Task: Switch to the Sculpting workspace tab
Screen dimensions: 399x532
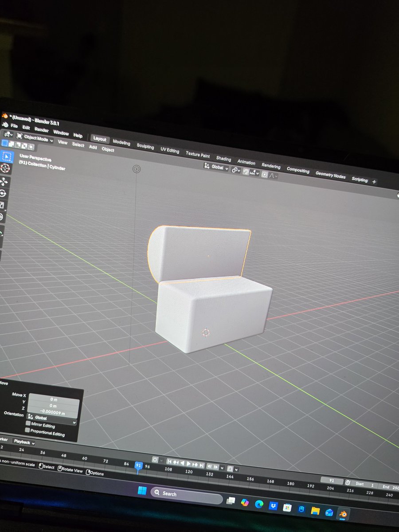Action: (145, 147)
